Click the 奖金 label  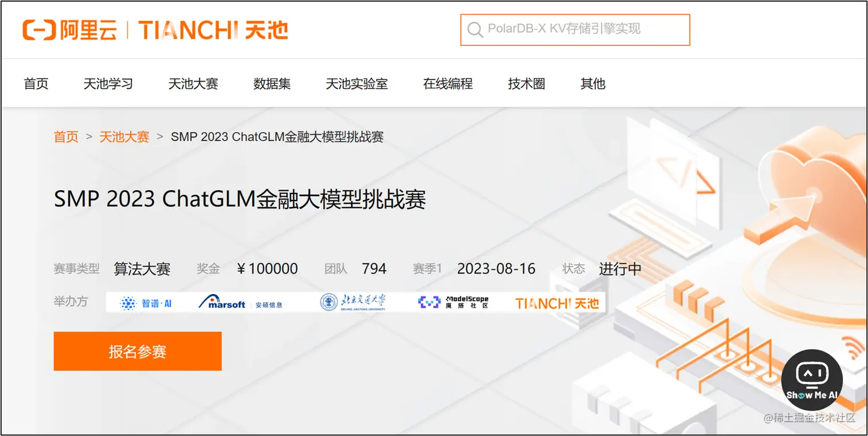[x=208, y=268]
